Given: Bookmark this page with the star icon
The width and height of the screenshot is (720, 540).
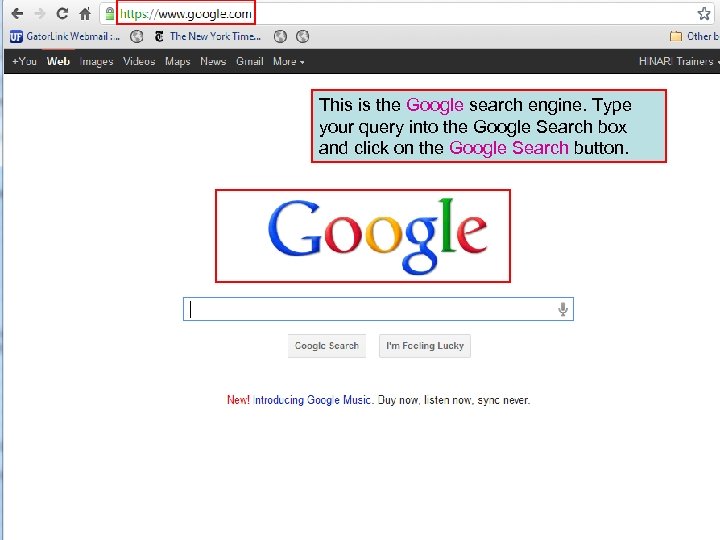Looking at the screenshot, I should [704, 14].
